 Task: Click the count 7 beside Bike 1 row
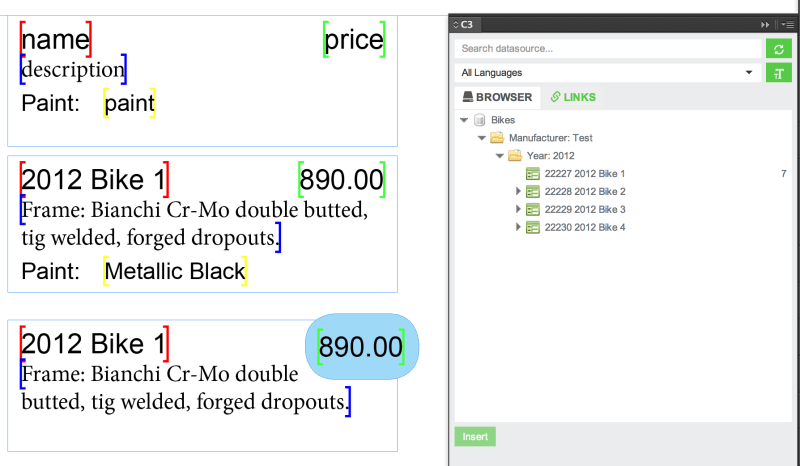(784, 174)
